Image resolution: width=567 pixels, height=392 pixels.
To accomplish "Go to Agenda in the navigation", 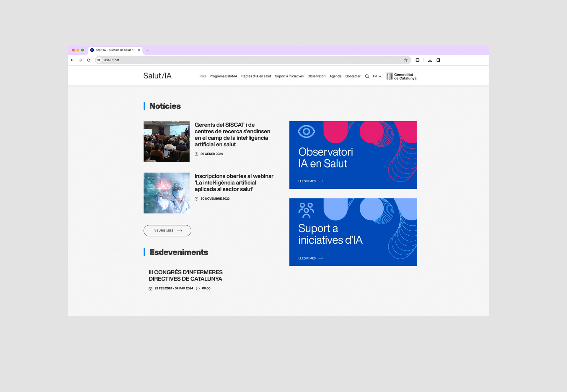I will point(335,76).
